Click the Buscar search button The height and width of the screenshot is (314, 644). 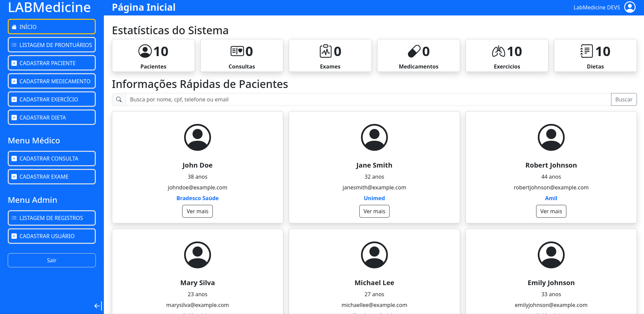624,99
